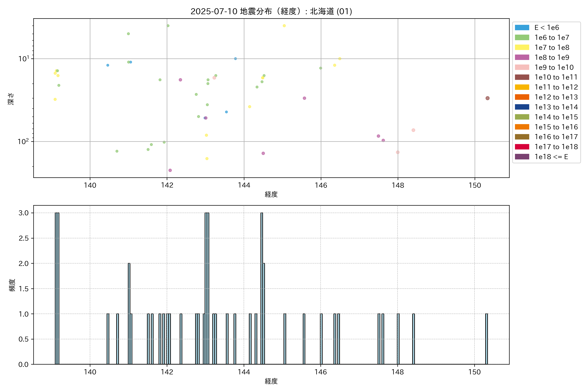Click the upper plot's 経度 x-axis label
Viewport: 588px width, 392px height.
pyautogui.click(x=271, y=194)
